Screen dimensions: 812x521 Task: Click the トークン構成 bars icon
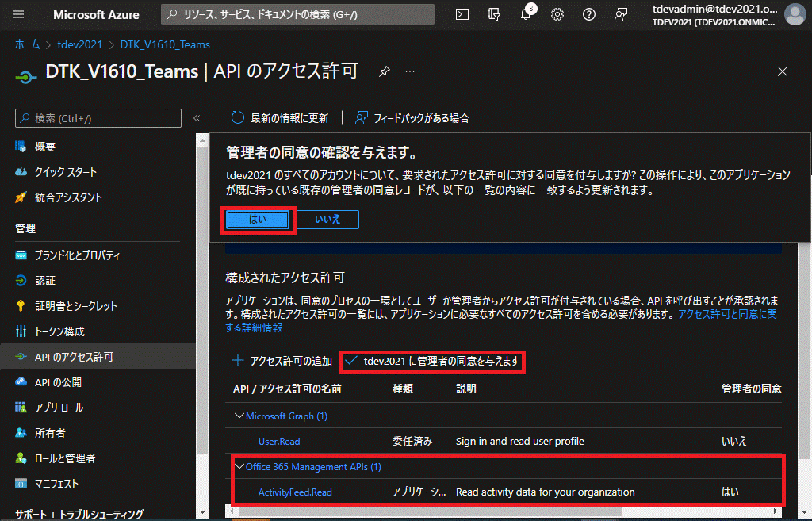(21, 331)
